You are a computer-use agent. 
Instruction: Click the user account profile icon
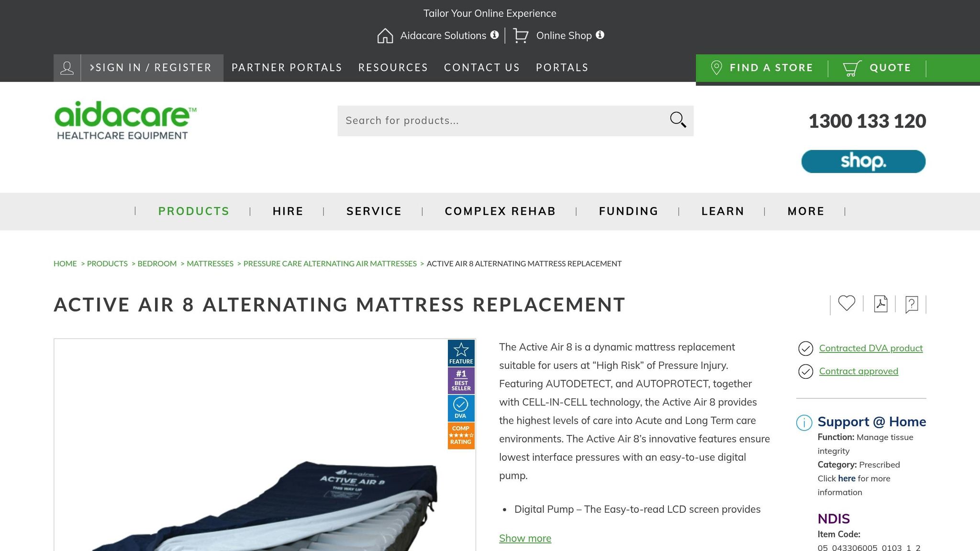pyautogui.click(x=67, y=68)
